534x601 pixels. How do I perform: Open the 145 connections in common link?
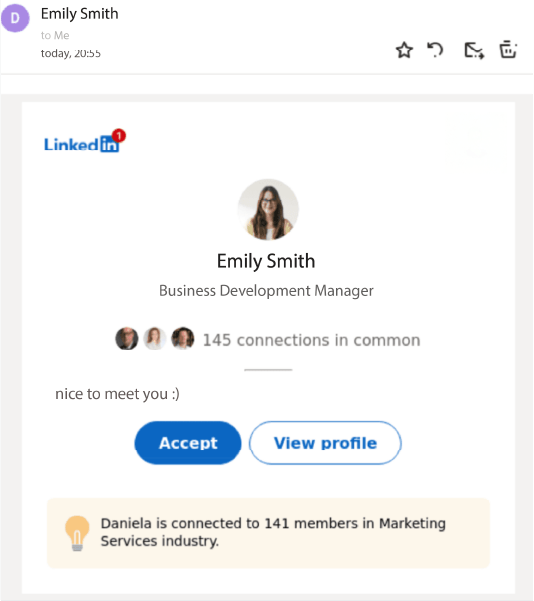(311, 340)
